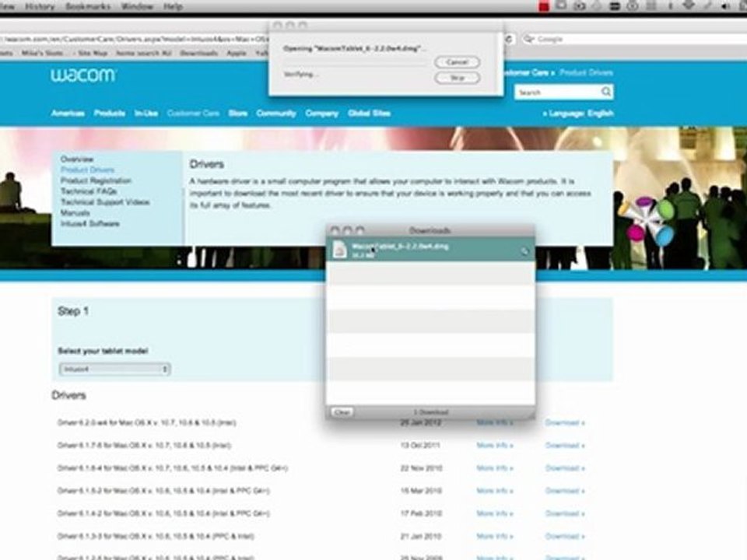The width and height of the screenshot is (747, 560).
Task: Open the Products nav tab
Action: [x=110, y=114]
